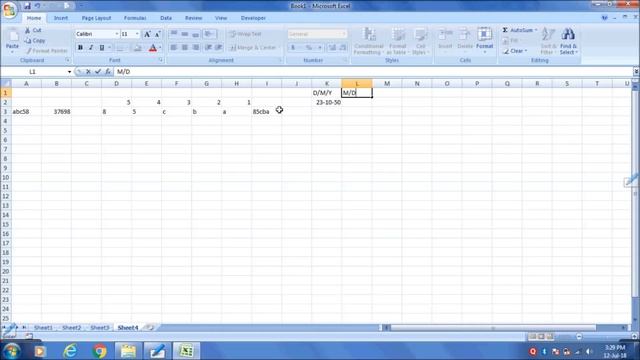Screen dimensions: 640x360
Task: Select row 5 header
Action: 6,131
